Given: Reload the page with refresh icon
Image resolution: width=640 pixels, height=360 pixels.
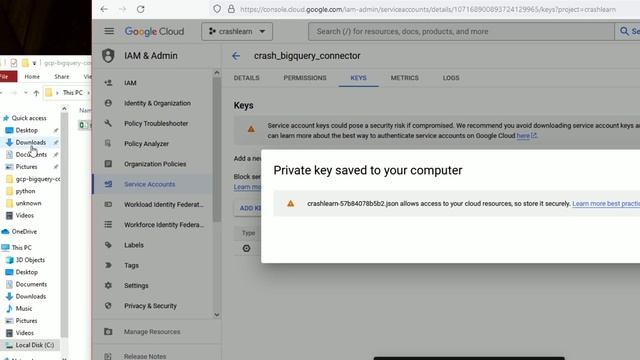Looking at the screenshot, I should click(140, 9).
